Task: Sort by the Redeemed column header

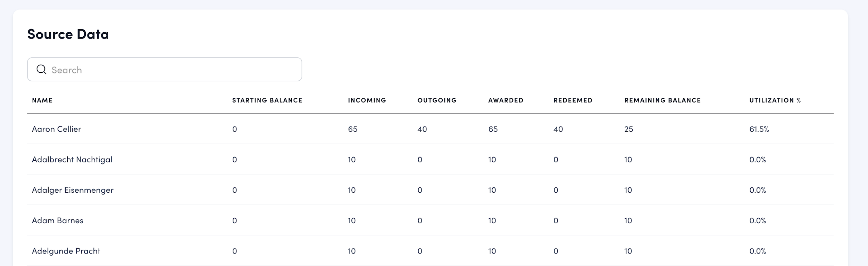Action: click(573, 100)
